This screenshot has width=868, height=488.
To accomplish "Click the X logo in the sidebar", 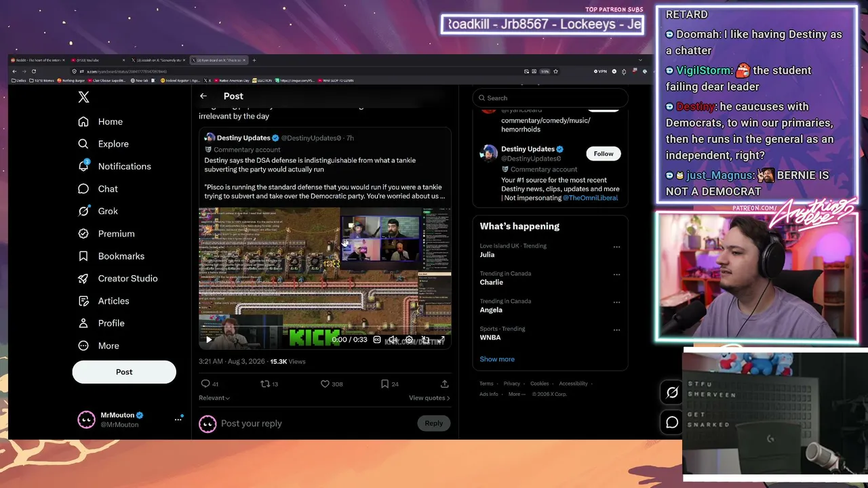I will click(x=83, y=97).
